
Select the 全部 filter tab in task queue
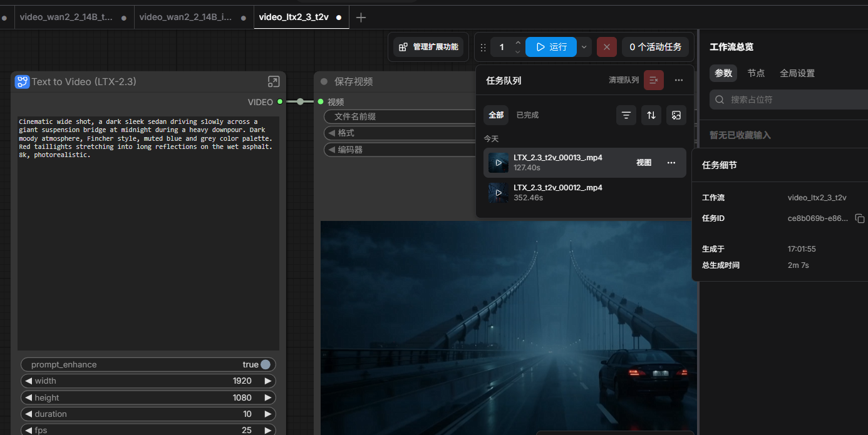click(x=496, y=115)
